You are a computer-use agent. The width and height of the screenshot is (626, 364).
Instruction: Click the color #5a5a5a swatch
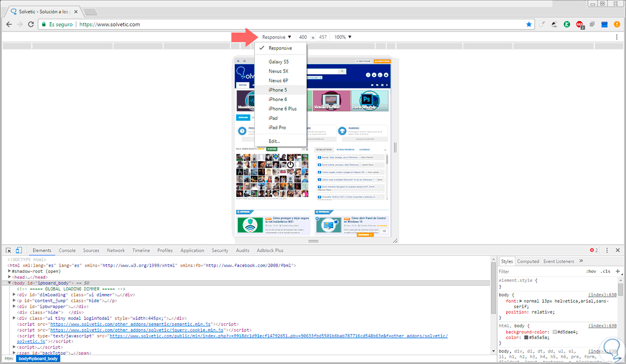pos(526,337)
